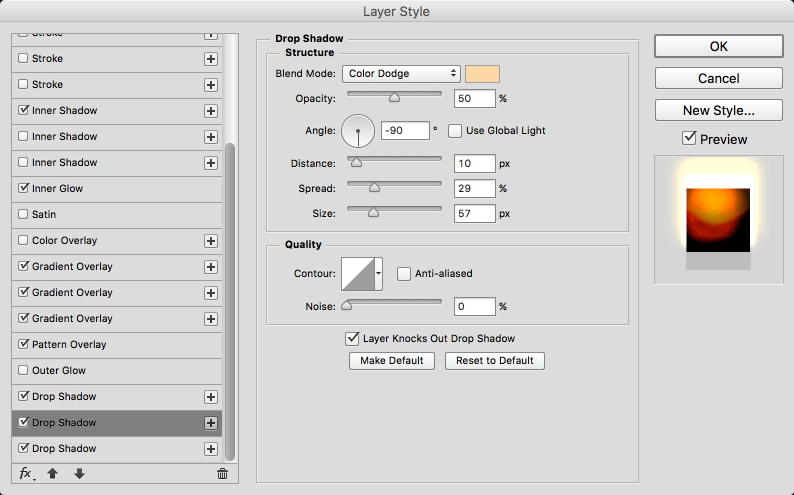
Task: Select the Pattern Overlay style row
Action: click(x=70, y=345)
